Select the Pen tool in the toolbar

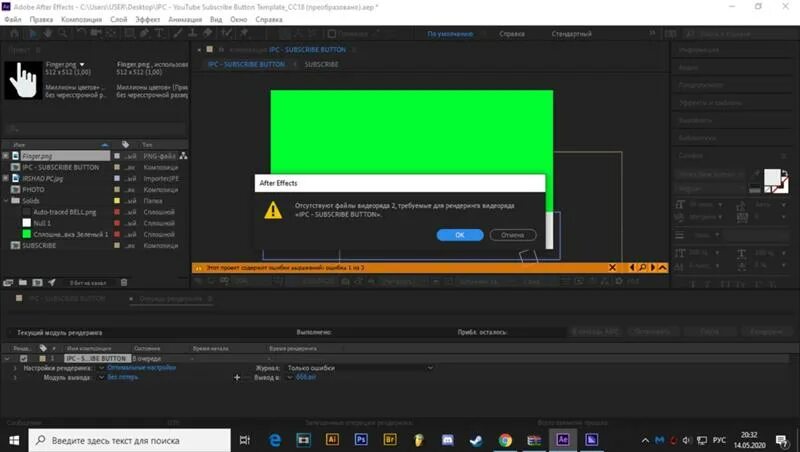point(144,34)
